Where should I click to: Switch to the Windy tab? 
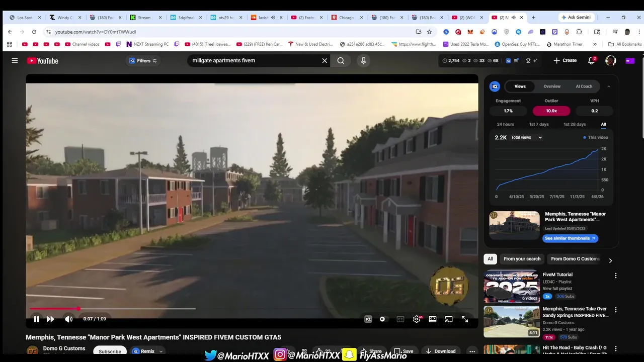[64, 17]
